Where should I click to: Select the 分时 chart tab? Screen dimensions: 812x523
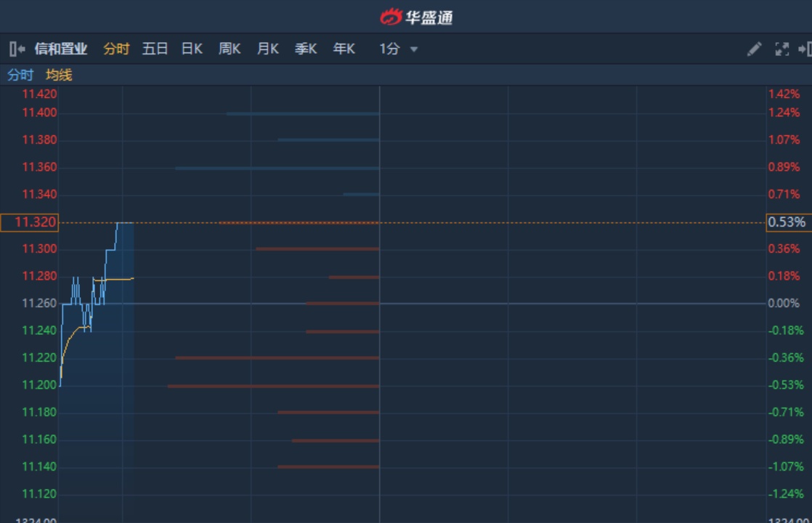pyautogui.click(x=116, y=49)
